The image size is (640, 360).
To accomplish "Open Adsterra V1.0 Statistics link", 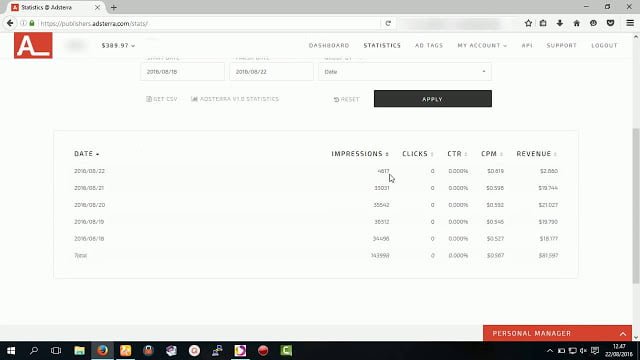I will click(235, 99).
